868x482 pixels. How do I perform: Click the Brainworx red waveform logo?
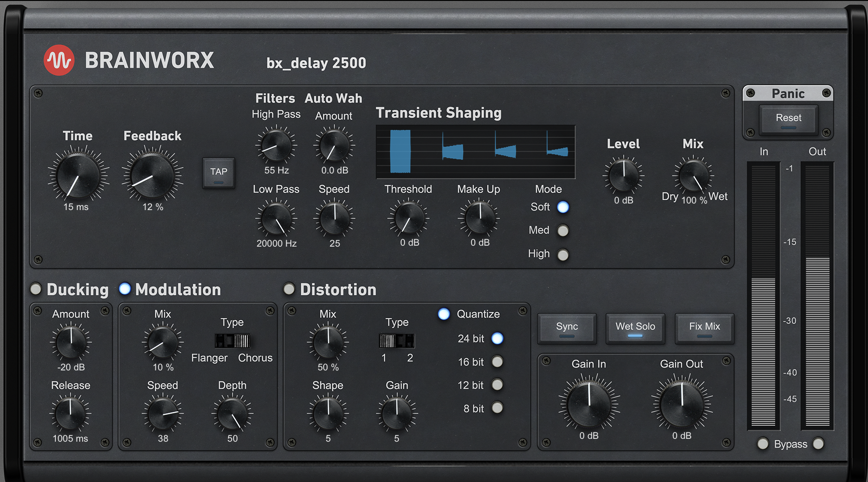tap(59, 60)
